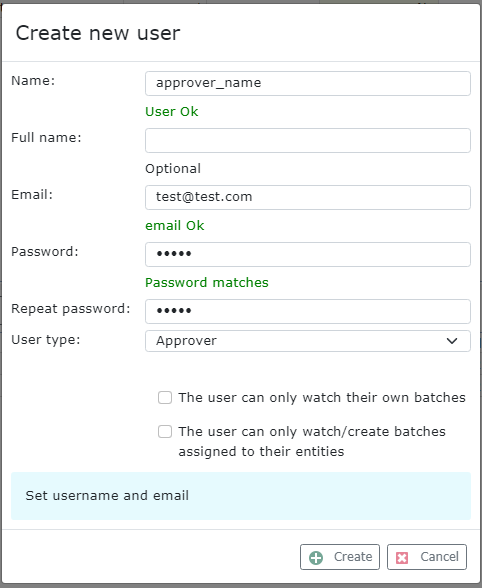Click the red X icon on Cancel
Screen dimensions: 482x588
click(402, 558)
